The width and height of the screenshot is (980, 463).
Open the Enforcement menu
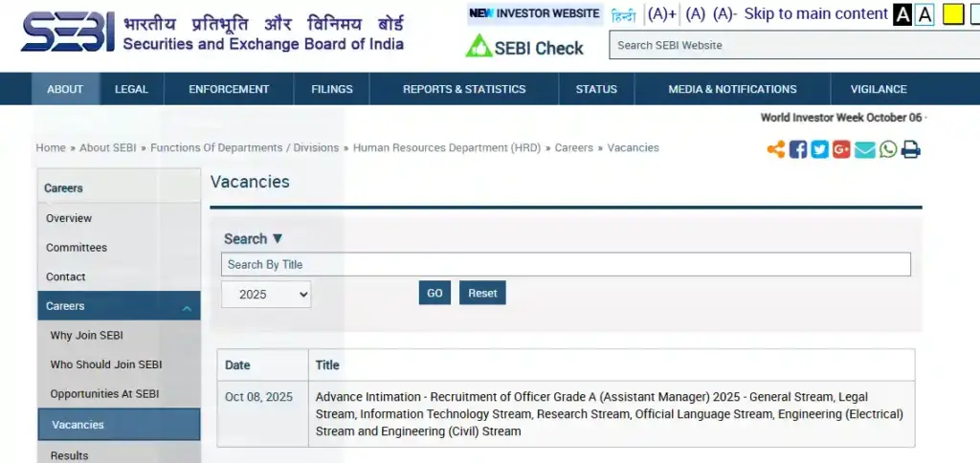pos(229,89)
